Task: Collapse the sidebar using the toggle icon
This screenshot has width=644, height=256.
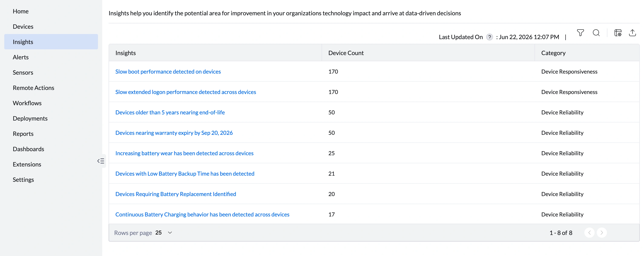Action: [101, 161]
